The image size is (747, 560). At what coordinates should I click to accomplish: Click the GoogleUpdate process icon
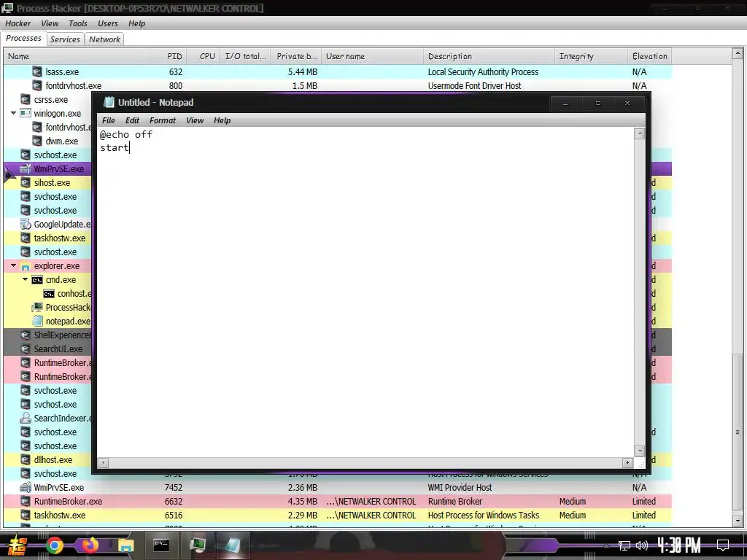point(26,224)
